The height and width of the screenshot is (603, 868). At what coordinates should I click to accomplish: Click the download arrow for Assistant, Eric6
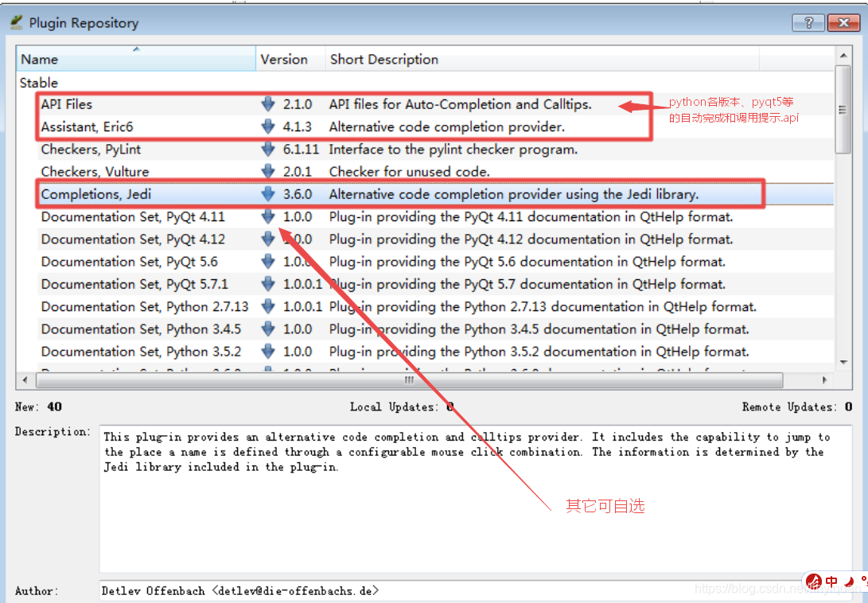[268, 126]
